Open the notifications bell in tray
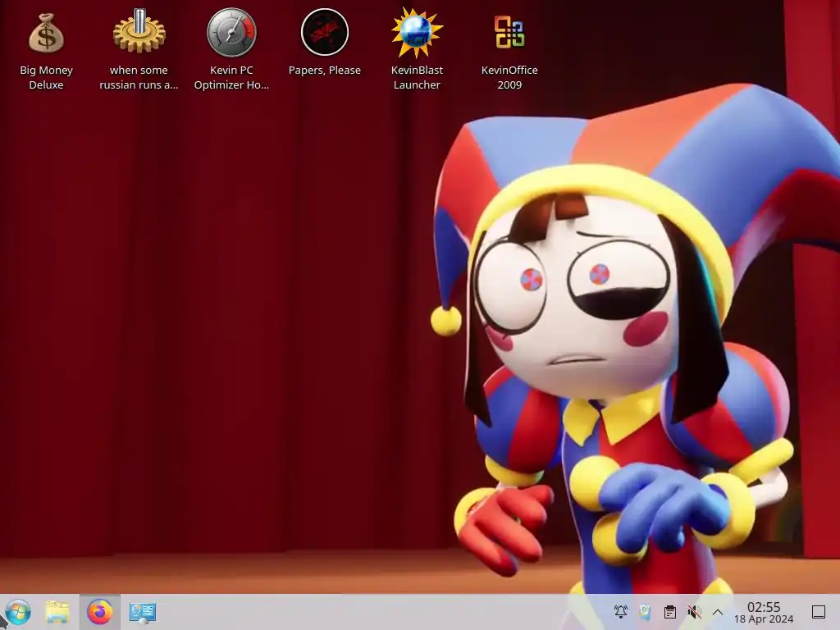 click(x=621, y=612)
